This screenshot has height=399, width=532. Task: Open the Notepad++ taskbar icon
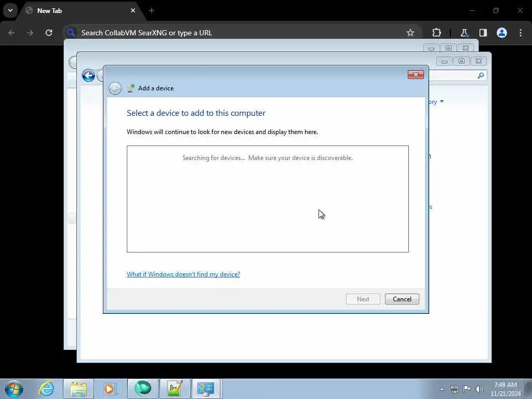(175, 389)
